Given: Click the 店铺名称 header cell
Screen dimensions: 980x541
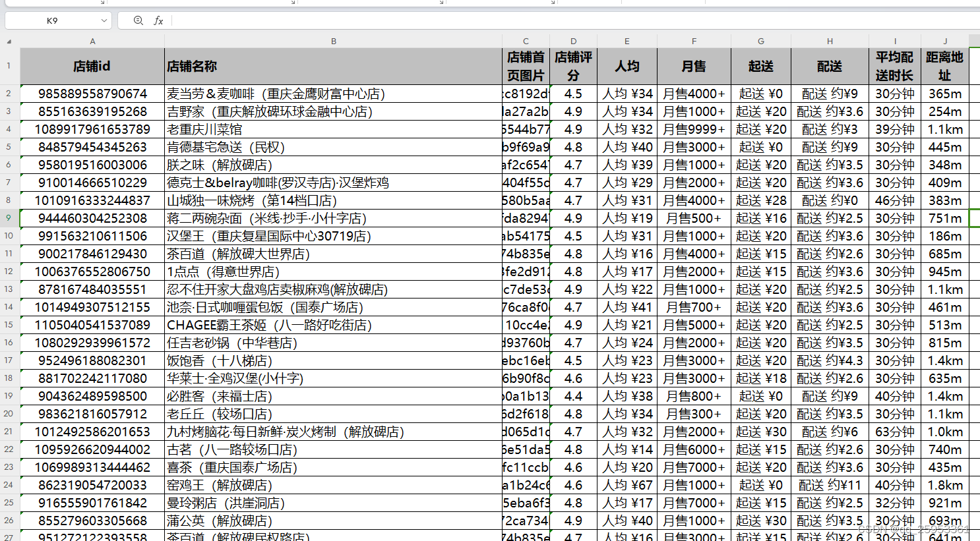Looking at the screenshot, I should pos(334,66).
